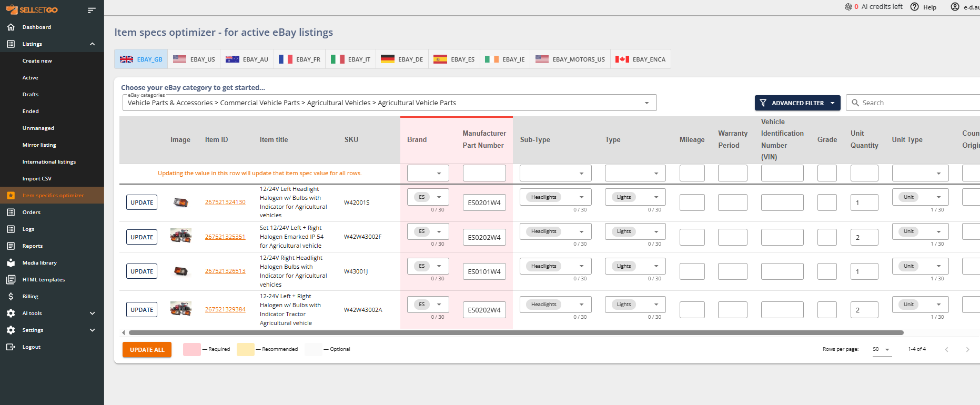Collapse the Listings sidebar section
The width and height of the screenshot is (980, 405).
[93, 44]
